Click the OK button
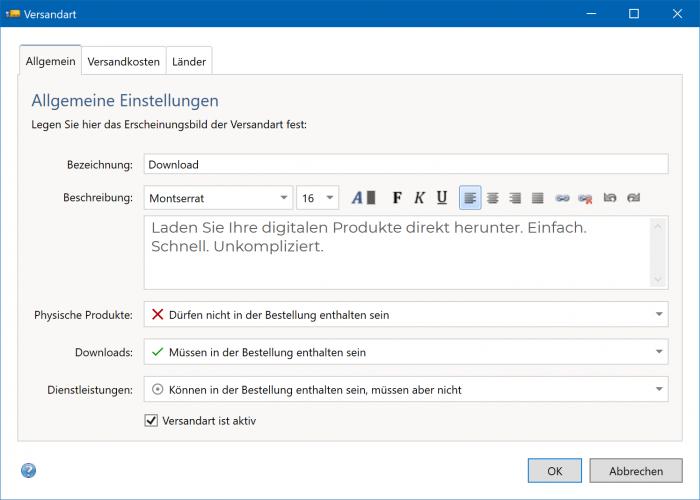The height and width of the screenshot is (500, 700). [x=555, y=471]
